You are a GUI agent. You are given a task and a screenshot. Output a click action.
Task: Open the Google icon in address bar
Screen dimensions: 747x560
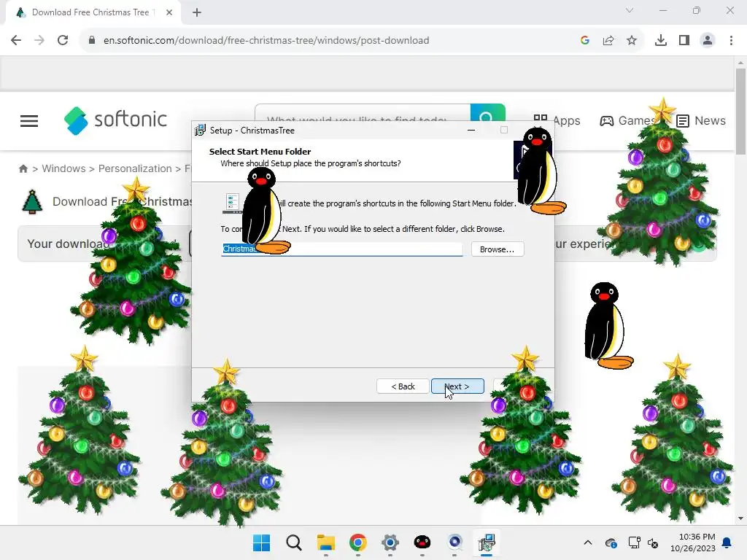[x=585, y=40]
